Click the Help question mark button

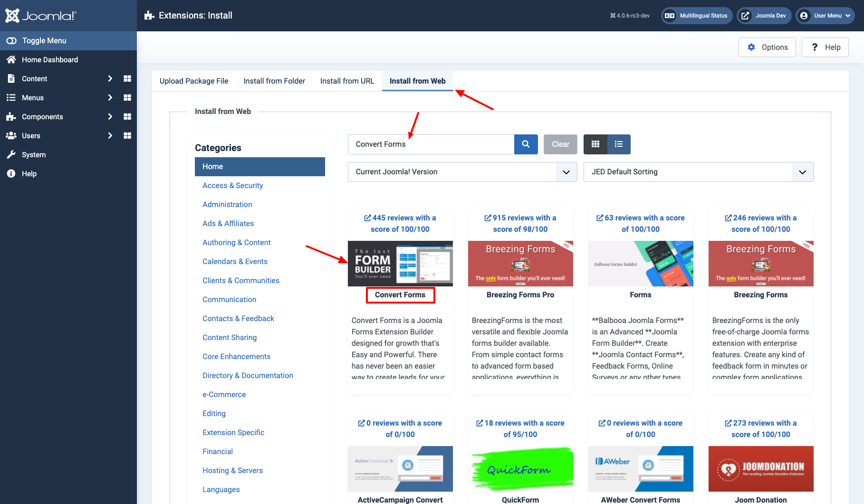[x=825, y=48]
